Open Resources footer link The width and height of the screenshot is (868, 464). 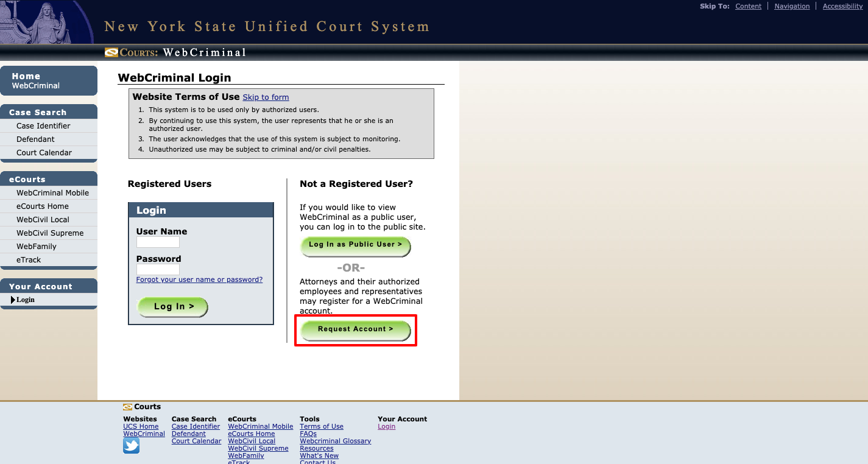[317, 449]
